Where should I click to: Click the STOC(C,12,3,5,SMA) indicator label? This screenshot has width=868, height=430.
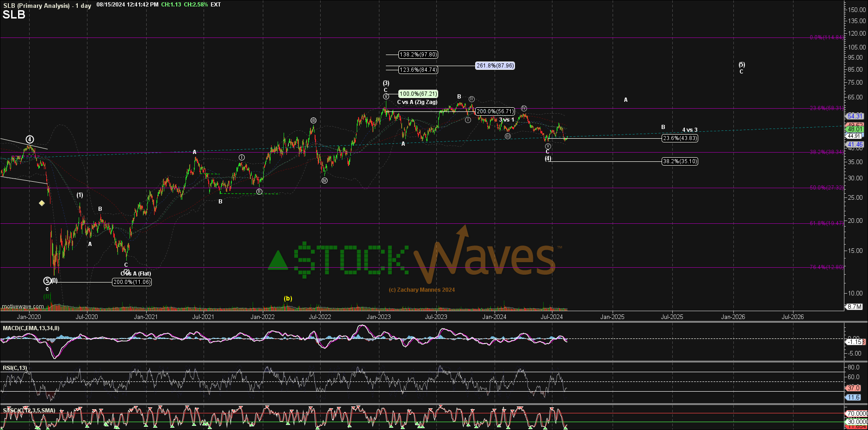point(29,411)
